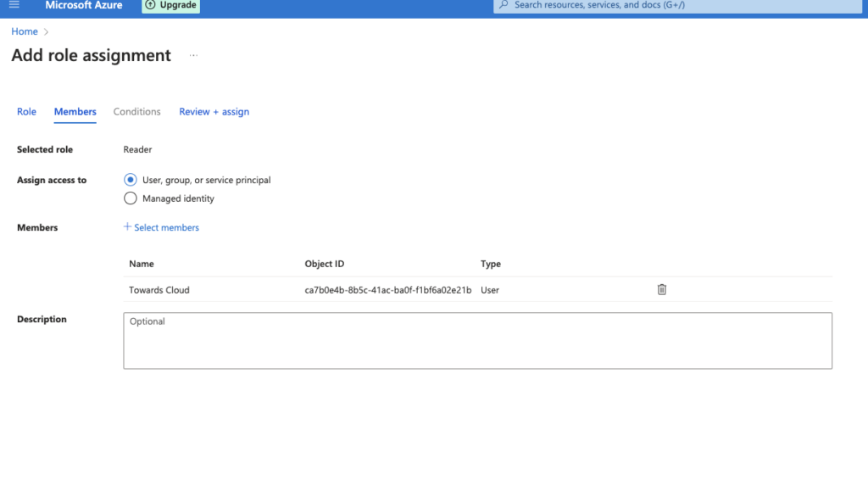Click the search magnifier icon
The height and width of the screenshot is (480, 868).
(504, 4)
